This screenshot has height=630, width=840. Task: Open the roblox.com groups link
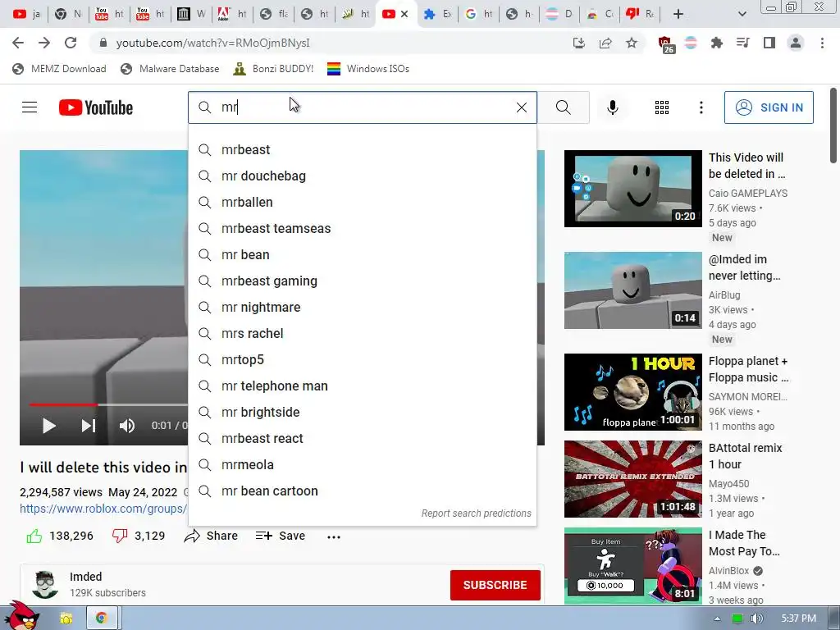(103, 509)
